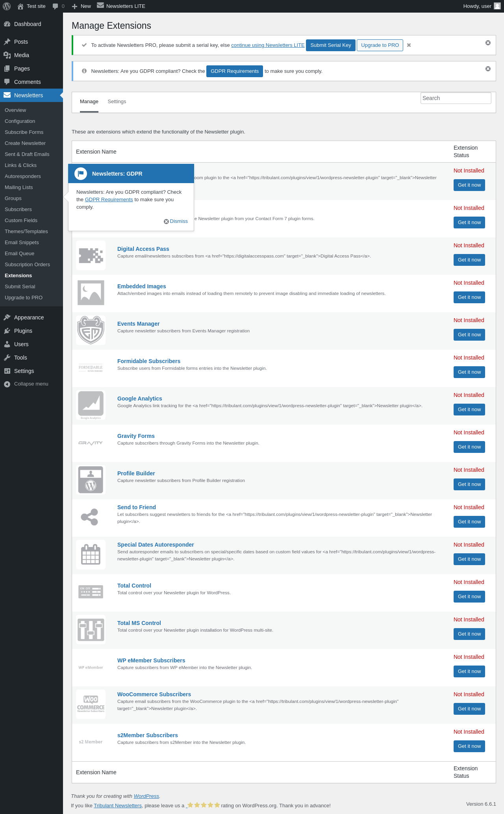Open Themes/Templates submenu item
The image size is (504, 814).
pyautogui.click(x=26, y=232)
